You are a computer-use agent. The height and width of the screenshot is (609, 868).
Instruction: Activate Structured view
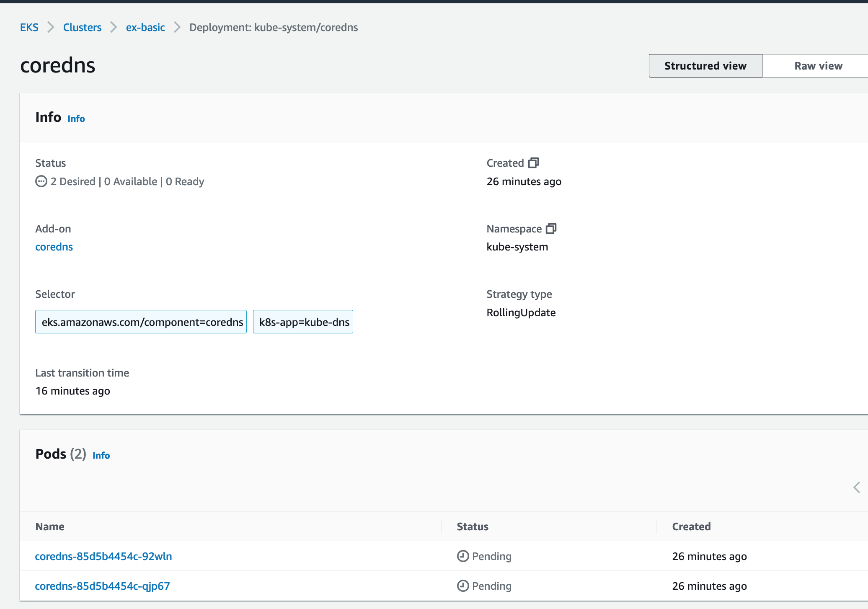coord(705,65)
